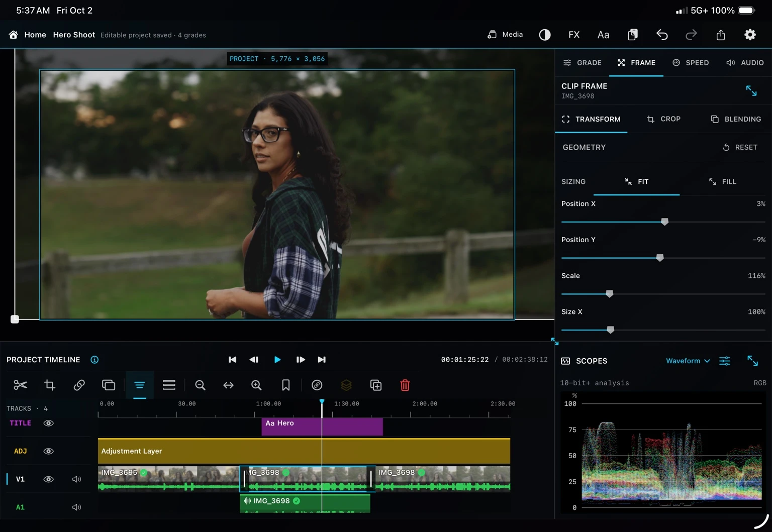The image size is (772, 532).
Task: Open the Media browser
Action: pyautogui.click(x=505, y=35)
